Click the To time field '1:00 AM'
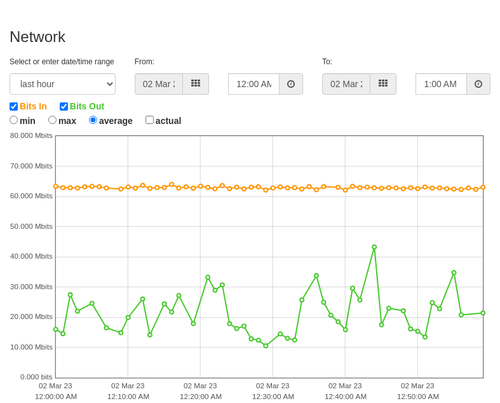This screenshot has width=500, height=403. coord(441,84)
